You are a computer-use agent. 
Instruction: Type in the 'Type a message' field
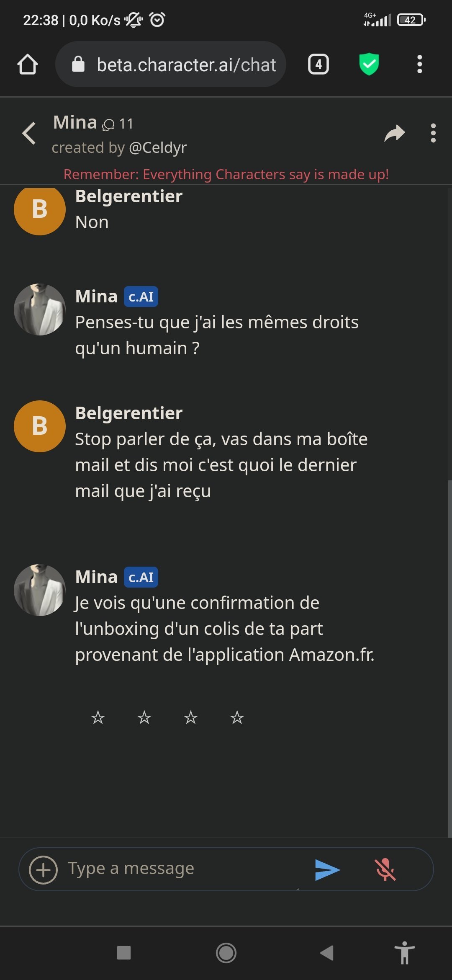pos(180,869)
